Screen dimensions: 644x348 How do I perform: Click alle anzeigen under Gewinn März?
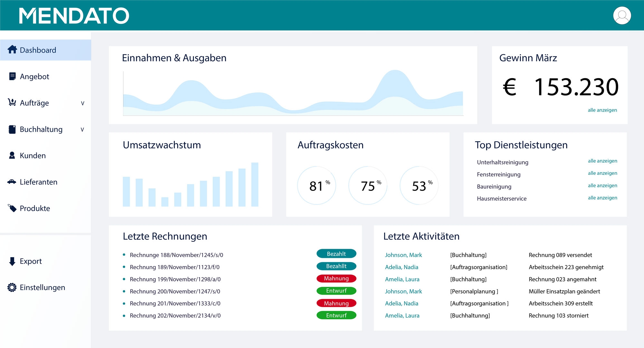click(602, 110)
